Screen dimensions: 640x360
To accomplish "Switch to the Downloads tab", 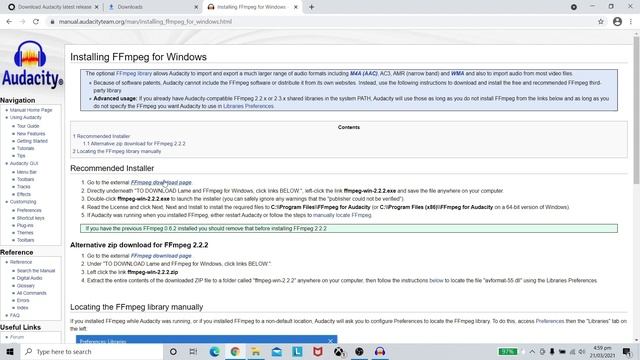I will [153, 7].
